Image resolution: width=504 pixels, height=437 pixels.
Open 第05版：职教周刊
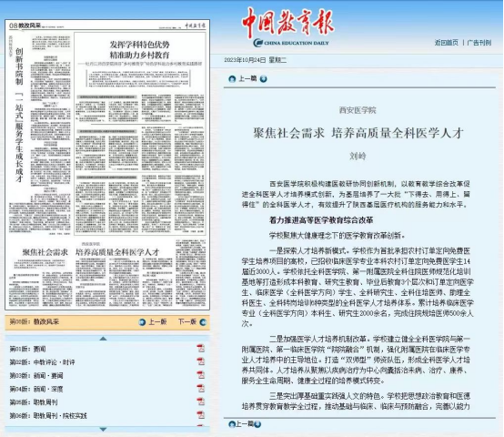34,402
